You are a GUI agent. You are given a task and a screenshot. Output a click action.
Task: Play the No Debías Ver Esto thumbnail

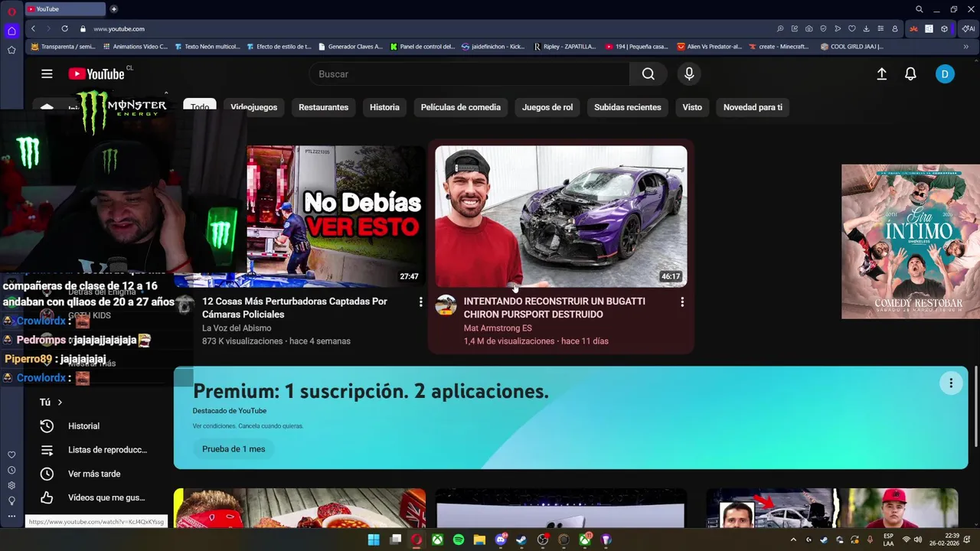[335, 217]
